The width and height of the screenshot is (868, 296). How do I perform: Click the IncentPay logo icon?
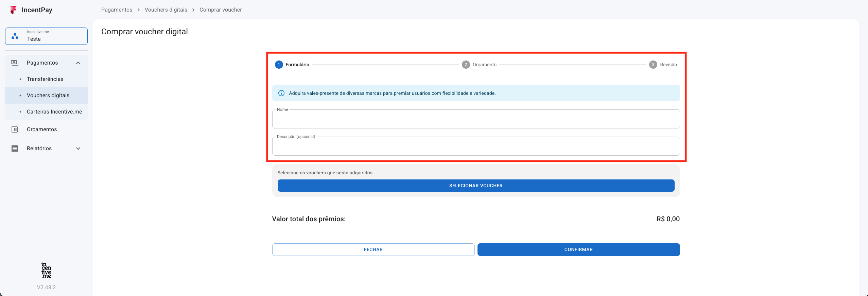click(x=13, y=10)
